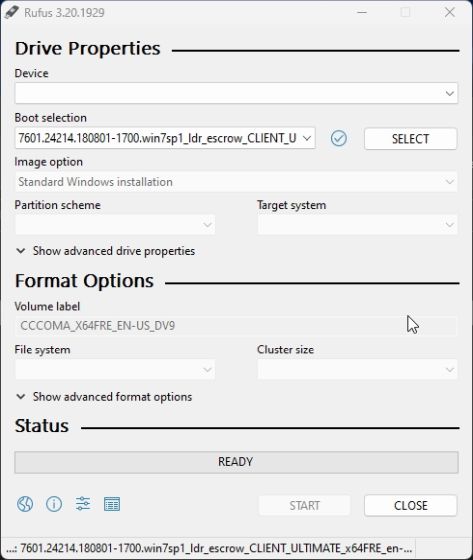Screen dimensions: 473x560
Task: Open the Cluster size dropdown
Action: (x=358, y=369)
